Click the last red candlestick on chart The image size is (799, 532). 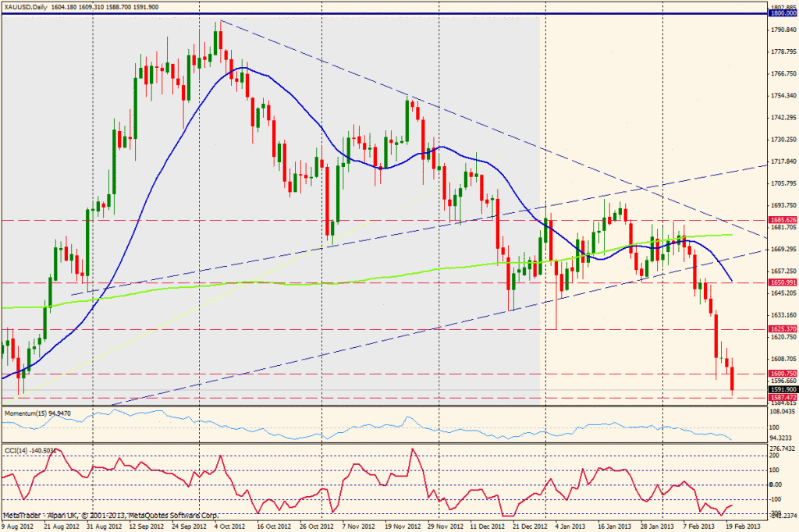click(x=733, y=381)
